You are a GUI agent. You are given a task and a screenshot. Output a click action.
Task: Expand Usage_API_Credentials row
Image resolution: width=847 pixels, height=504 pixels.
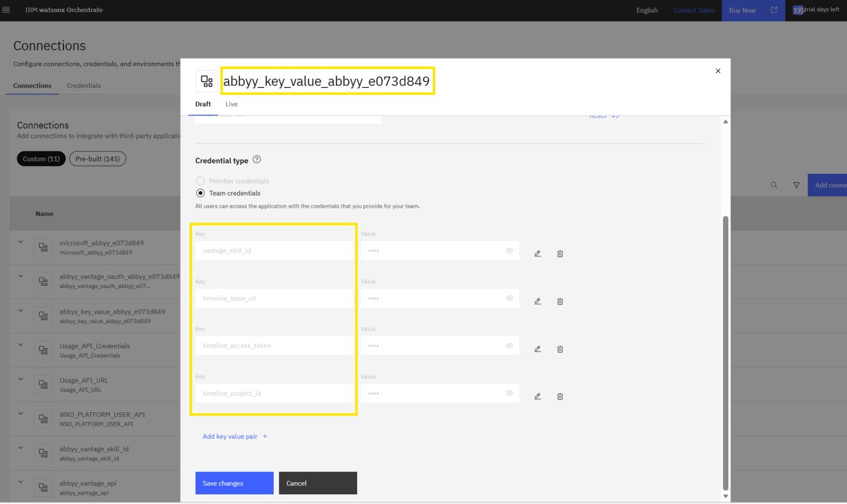pyautogui.click(x=20, y=344)
